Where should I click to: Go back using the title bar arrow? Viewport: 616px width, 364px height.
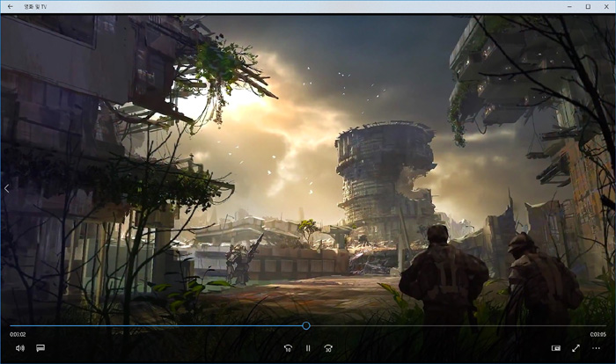tap(11, 6)
